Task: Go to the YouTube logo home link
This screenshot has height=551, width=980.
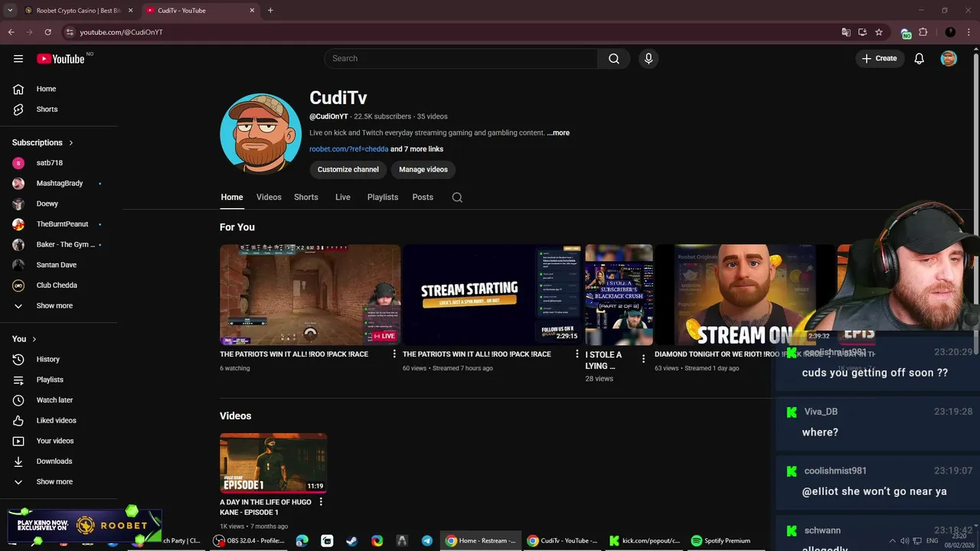Action: point(60,59)
